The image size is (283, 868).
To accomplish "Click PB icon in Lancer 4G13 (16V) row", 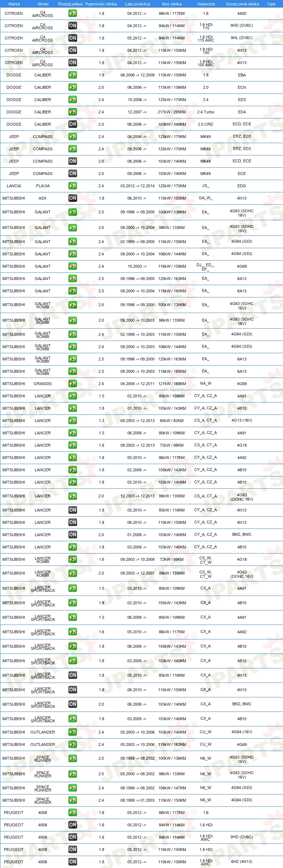I will coord(73,421).
